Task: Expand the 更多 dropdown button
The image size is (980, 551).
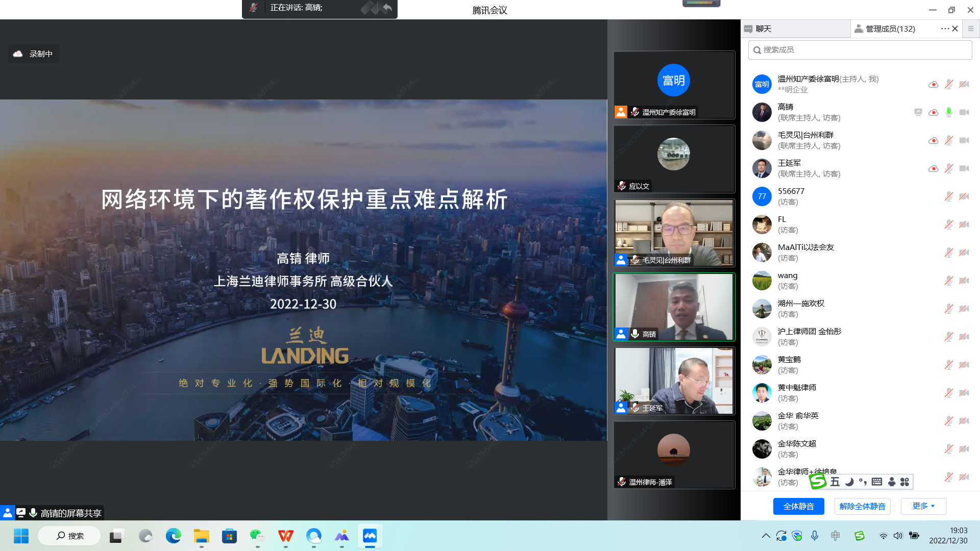Action: pos(923,506)
